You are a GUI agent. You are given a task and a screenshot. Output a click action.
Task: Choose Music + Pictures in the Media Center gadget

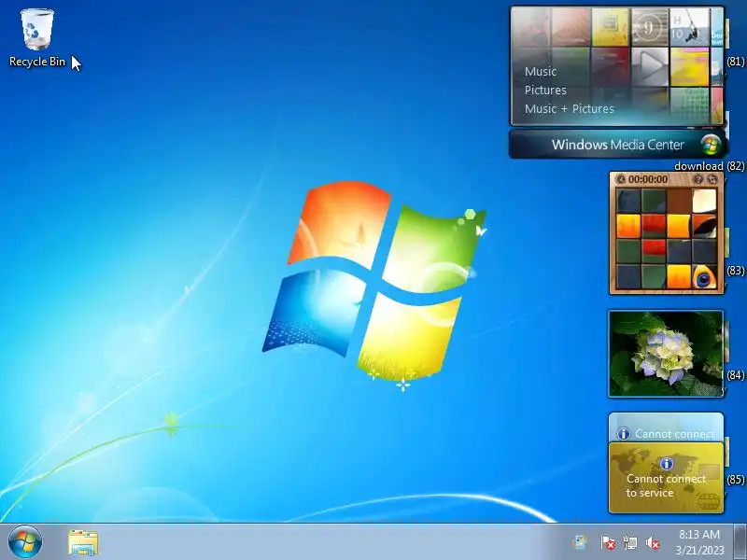pos(570,108)
